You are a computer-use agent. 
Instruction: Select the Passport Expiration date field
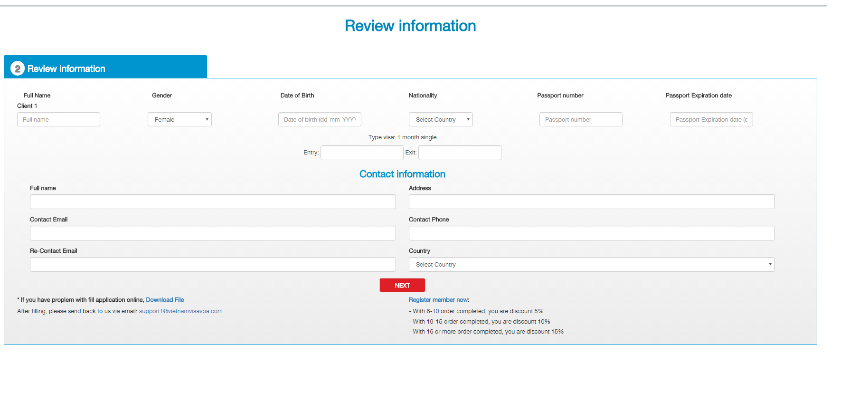pos(711,120)
